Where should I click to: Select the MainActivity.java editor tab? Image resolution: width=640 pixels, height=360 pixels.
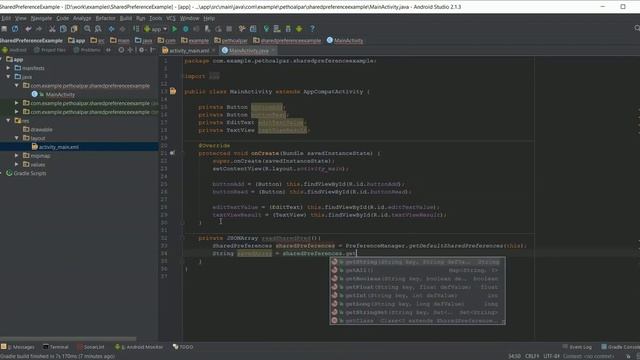(248, 51)
